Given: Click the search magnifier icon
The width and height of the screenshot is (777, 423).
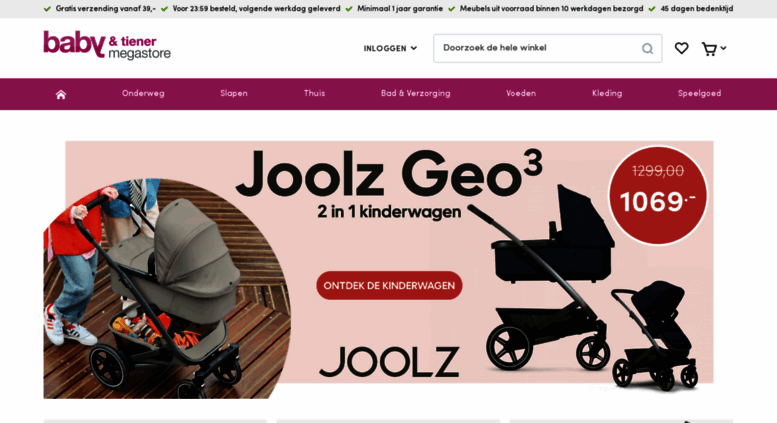Looking at the screenshot, I should 647,49.
